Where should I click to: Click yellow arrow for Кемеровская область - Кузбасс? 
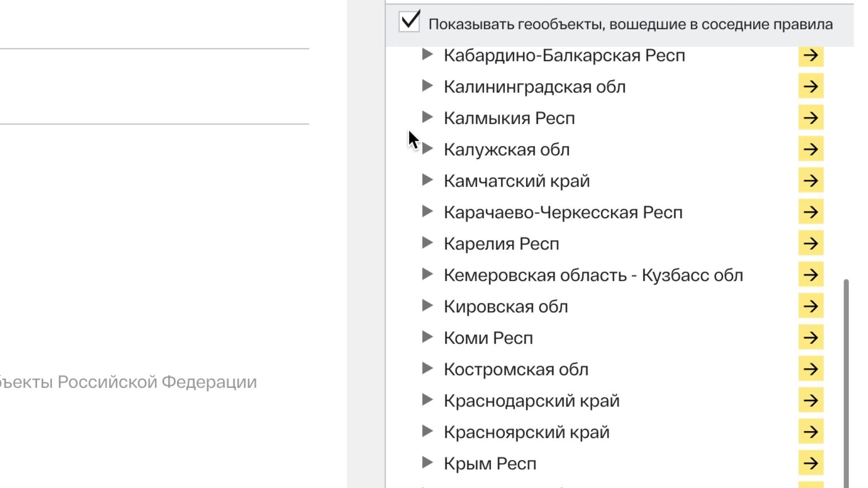(x=811, y=275)
